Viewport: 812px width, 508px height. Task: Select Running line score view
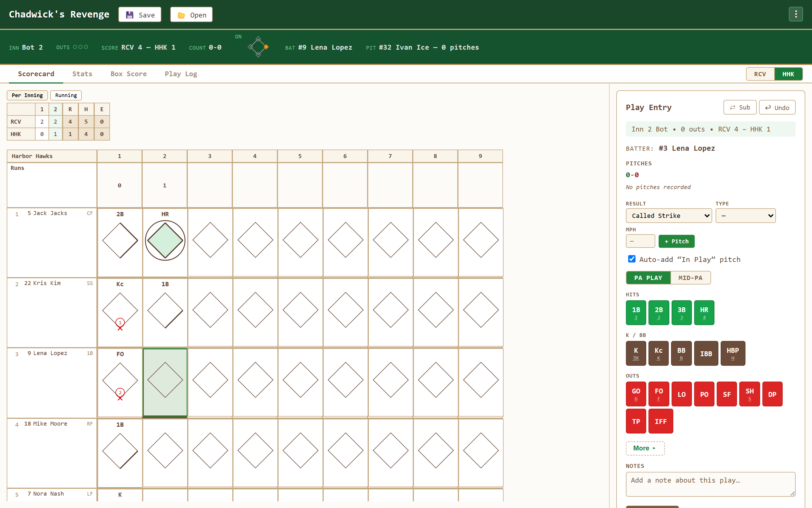click(66, 95)
